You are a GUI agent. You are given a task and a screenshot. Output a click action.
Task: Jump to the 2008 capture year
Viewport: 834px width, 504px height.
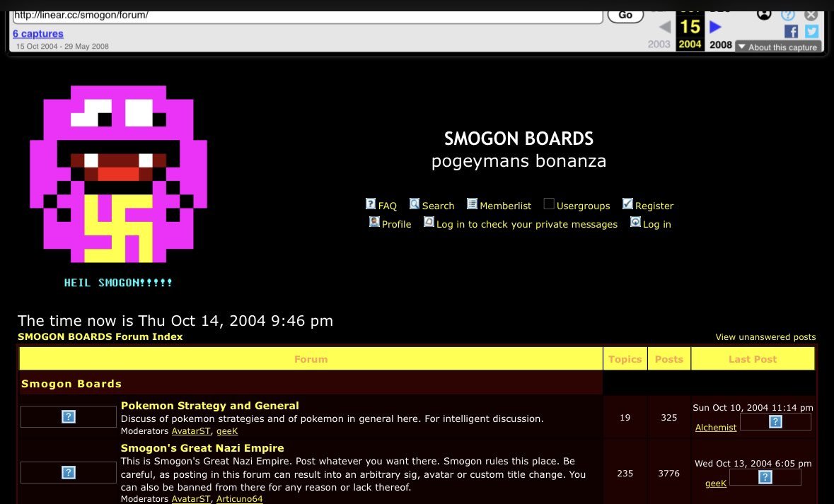(721, 45)
